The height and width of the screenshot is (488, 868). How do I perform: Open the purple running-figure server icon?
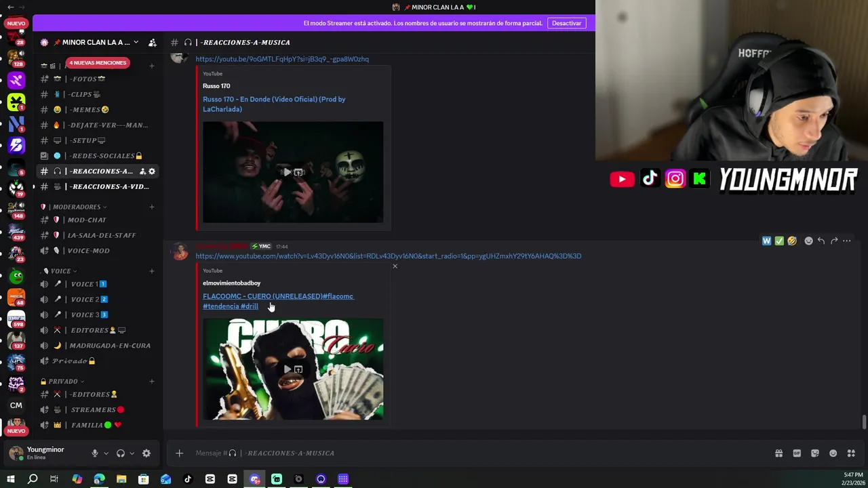tap(16, 81)
